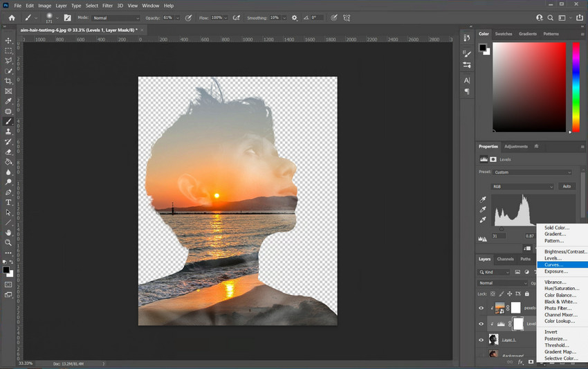
Task: Select the Brush tool in left toolbar
Action: (x=8, y=122)
